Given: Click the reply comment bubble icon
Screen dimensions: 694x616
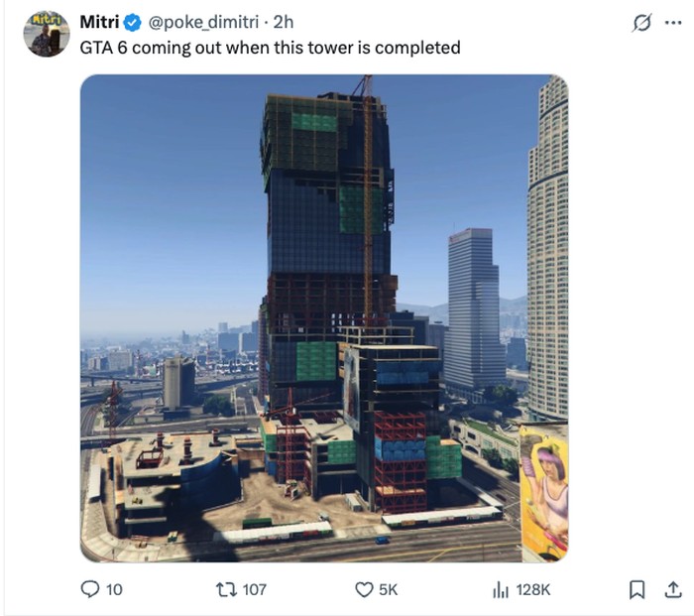Looking at the screenshot, I should tap(90, 589).
